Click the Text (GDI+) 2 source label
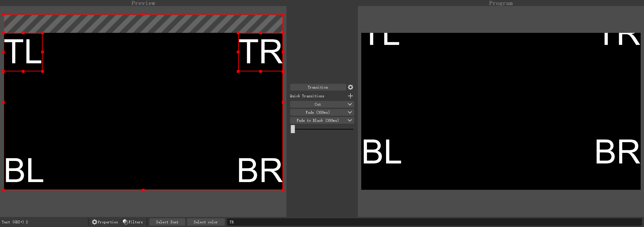This screenshot has width=644, height=227. [15, 222]
